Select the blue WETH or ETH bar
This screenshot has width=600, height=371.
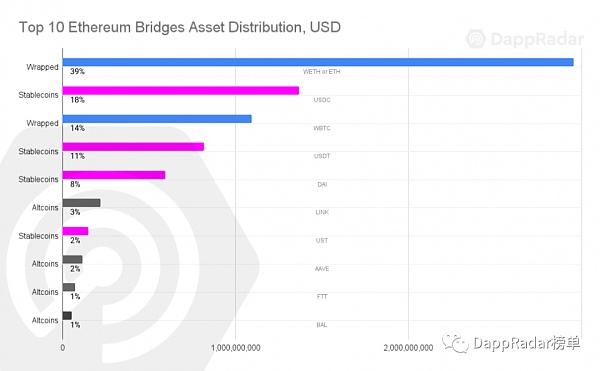coord(318,62)
